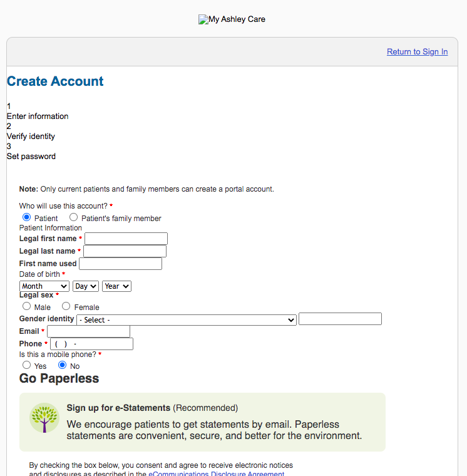This screenshot has height=476, width=467.
Task: Click the Email input field
Action: tap(89, 331)
